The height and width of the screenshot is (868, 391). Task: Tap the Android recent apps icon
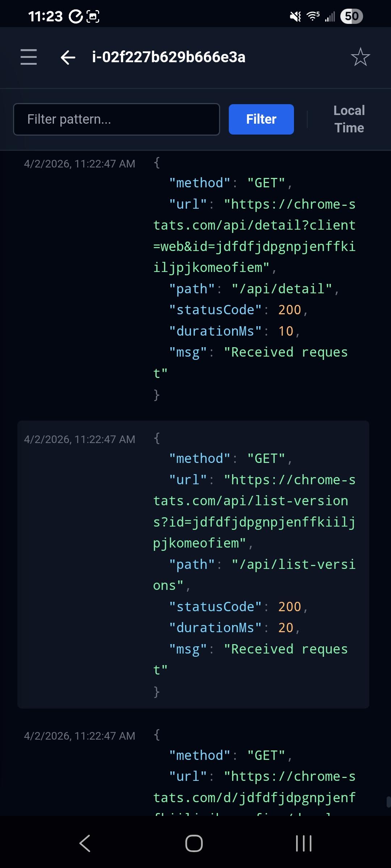click(x=303, y=844)
